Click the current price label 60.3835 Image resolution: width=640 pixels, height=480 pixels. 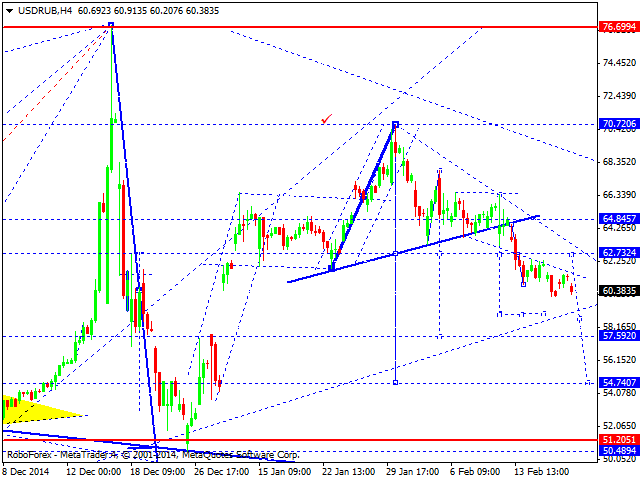[619, 291]
